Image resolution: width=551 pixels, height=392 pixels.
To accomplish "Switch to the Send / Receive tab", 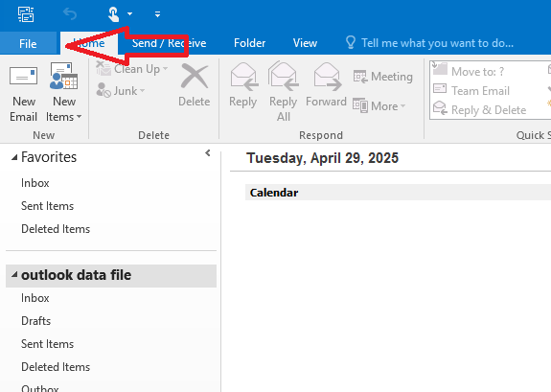I will click(x=169, y=43).
